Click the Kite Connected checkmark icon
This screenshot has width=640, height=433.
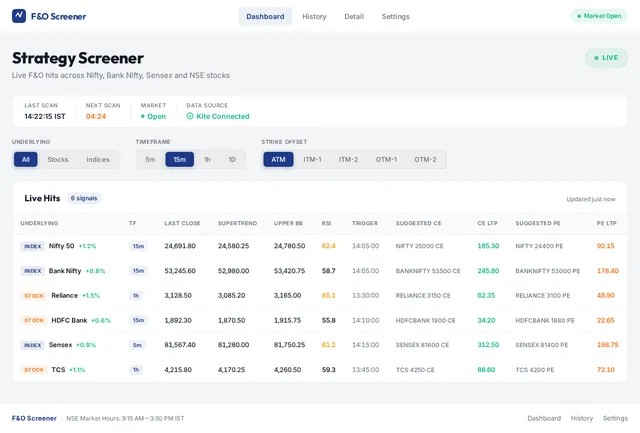tap(190, 116)
